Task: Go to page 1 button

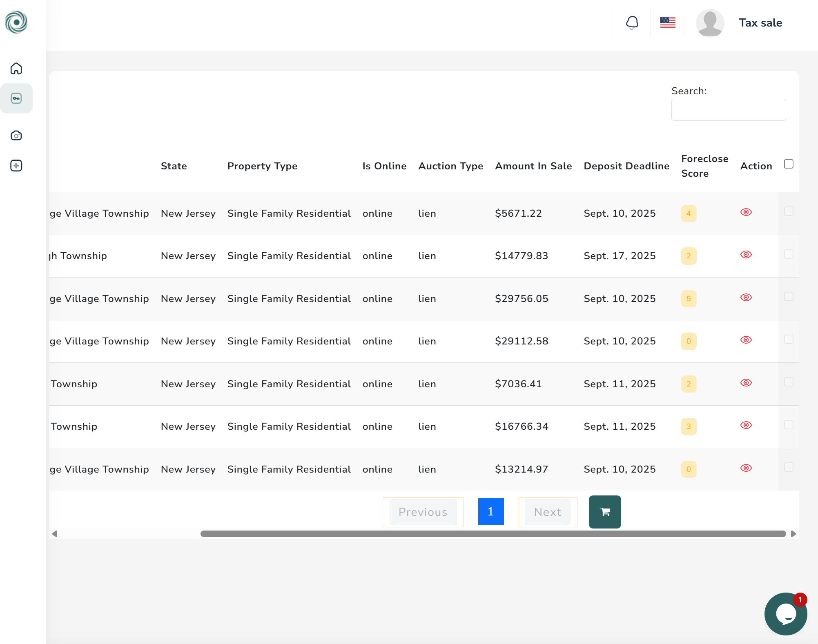Action: [x=490, y=512]
